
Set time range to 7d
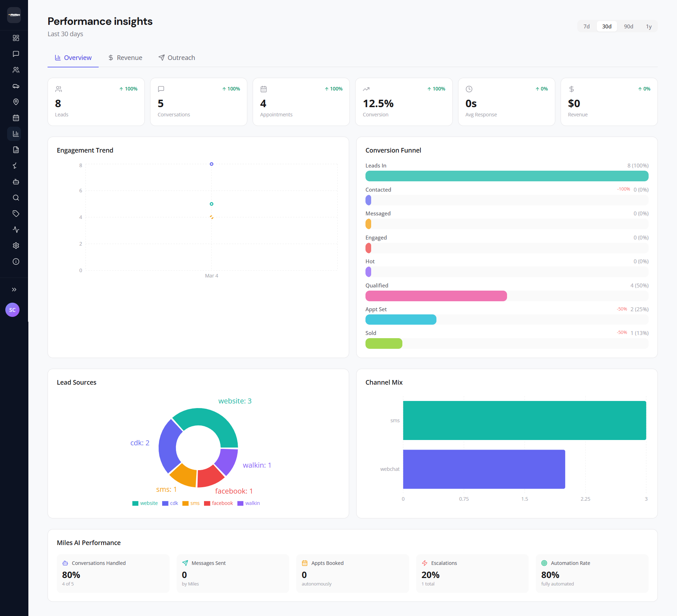tap(587, 26)
